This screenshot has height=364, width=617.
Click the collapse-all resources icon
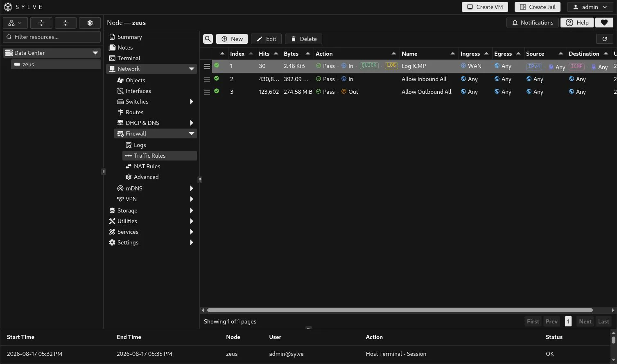coord(66,23)
